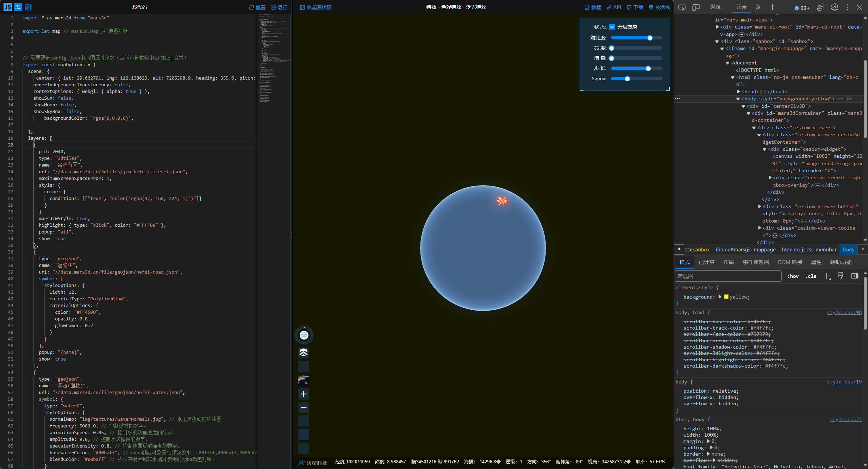Select the body breadcrumb item
The width and height of the screenshot is (868, 469).
[848, 250]
